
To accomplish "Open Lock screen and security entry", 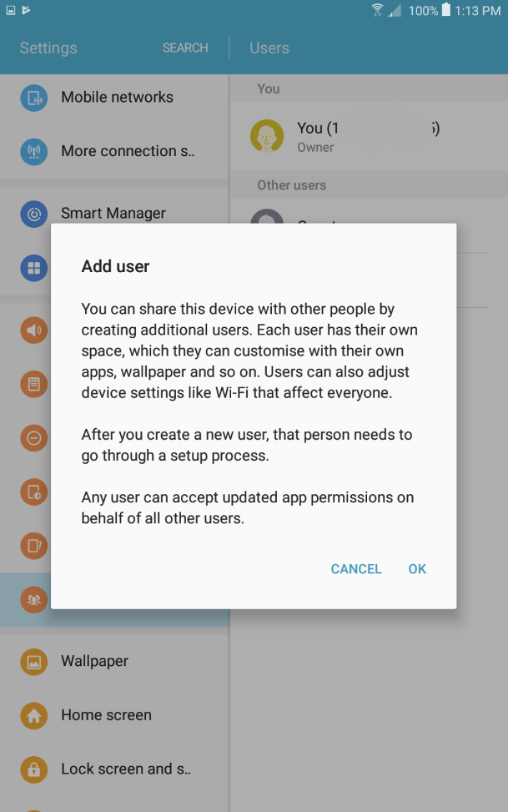I will (x=114, y=769).
